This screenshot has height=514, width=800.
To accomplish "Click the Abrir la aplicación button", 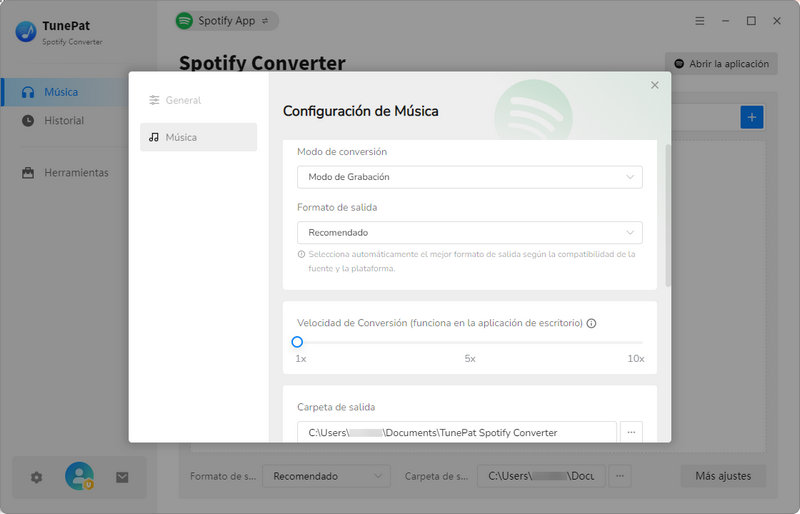I will click(x=721, y=64).
